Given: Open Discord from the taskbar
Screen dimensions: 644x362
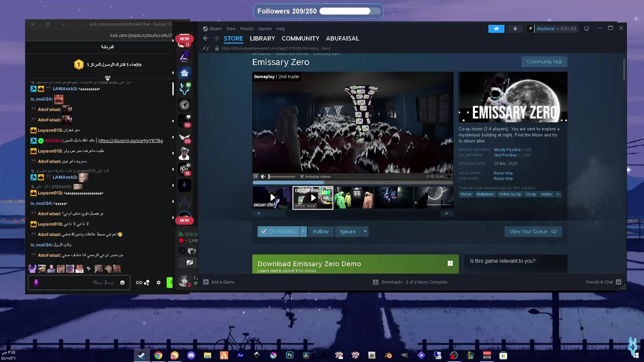Looking at the screenshot, I should [191, 355].
